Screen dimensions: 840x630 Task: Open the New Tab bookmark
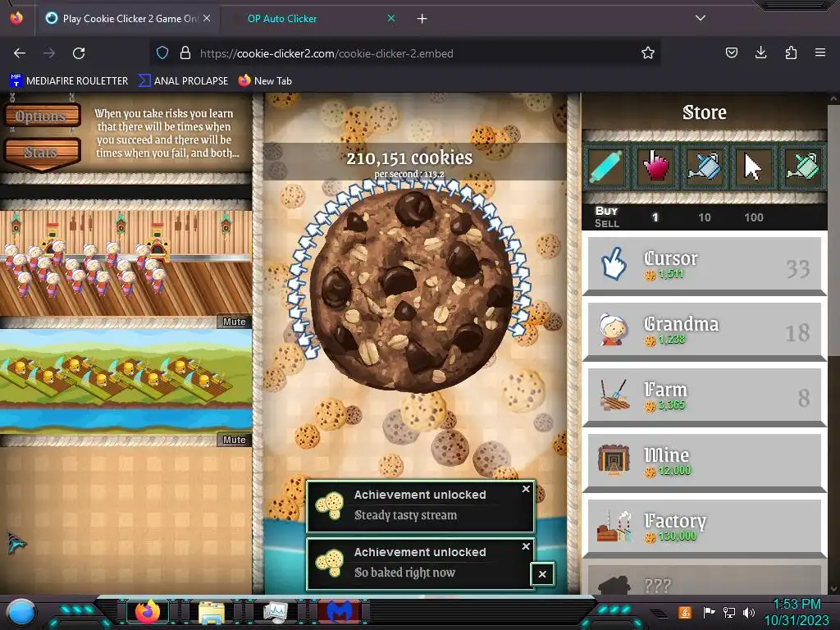pyautogui.click(x=265, y=81)
